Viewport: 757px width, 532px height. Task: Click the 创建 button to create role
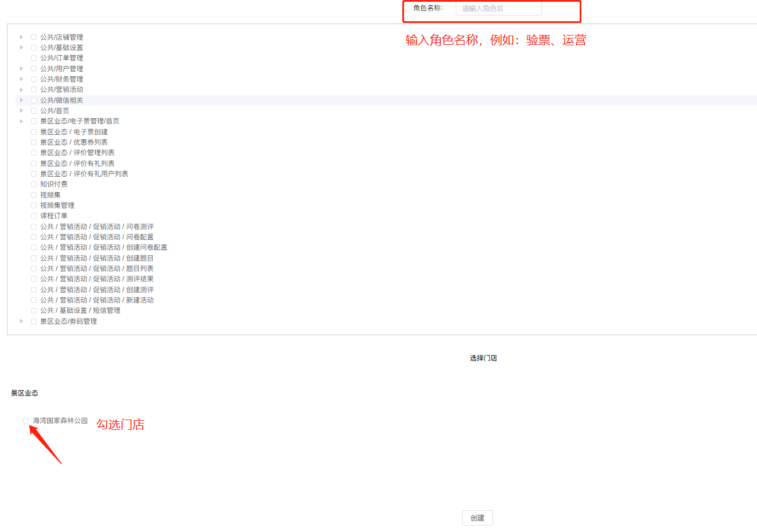(x=477, y=518)
